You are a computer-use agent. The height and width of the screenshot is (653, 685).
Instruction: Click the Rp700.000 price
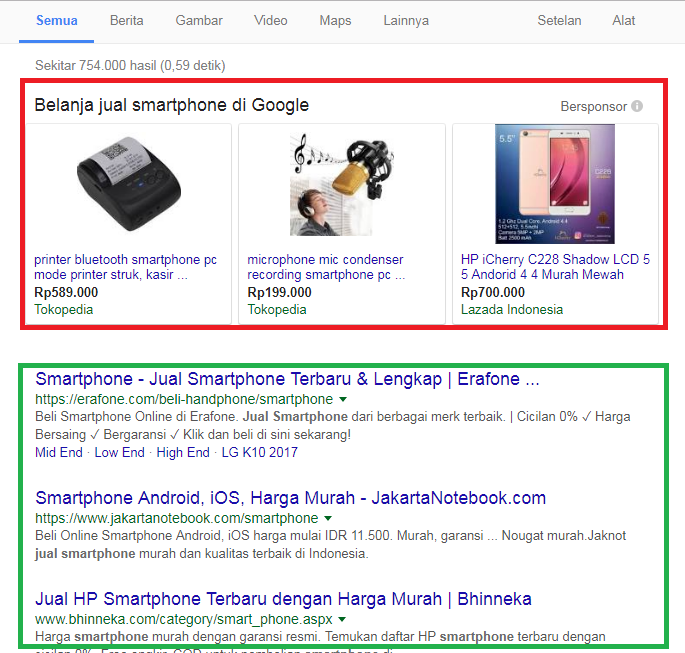point(493,292)
